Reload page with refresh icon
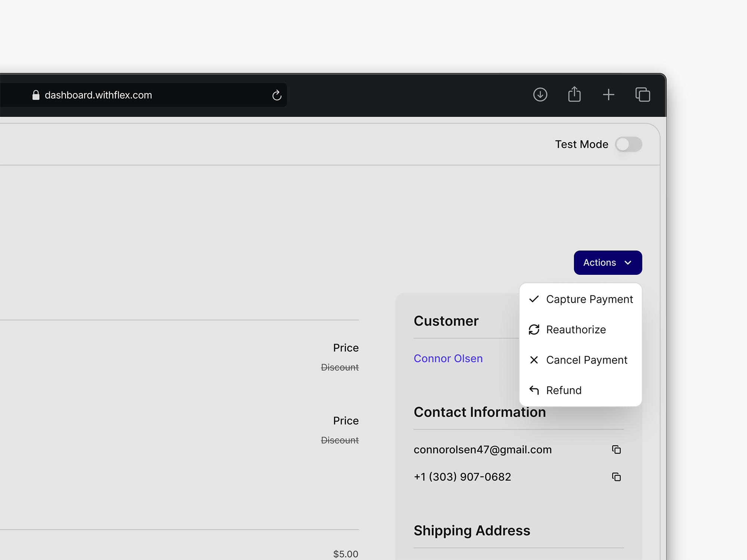The height and width of the screenshot is (560, 747). [x=277, y=95]
